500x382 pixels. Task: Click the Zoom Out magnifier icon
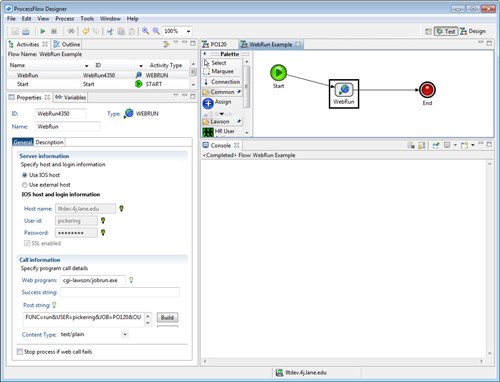click(156, 31)
